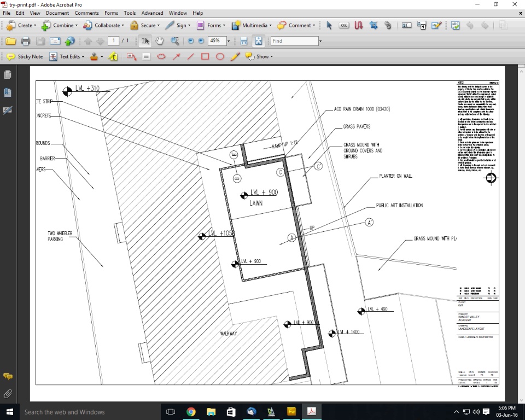Select the Object arrow tool
The image size is (525, 420).
tap(329, 26)
